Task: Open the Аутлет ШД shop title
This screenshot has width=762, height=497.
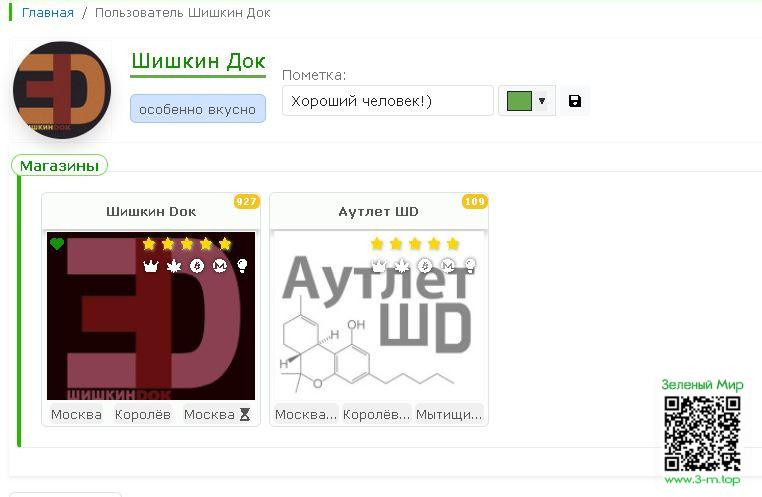Action: pyautogui.click(x=379, y=212)
